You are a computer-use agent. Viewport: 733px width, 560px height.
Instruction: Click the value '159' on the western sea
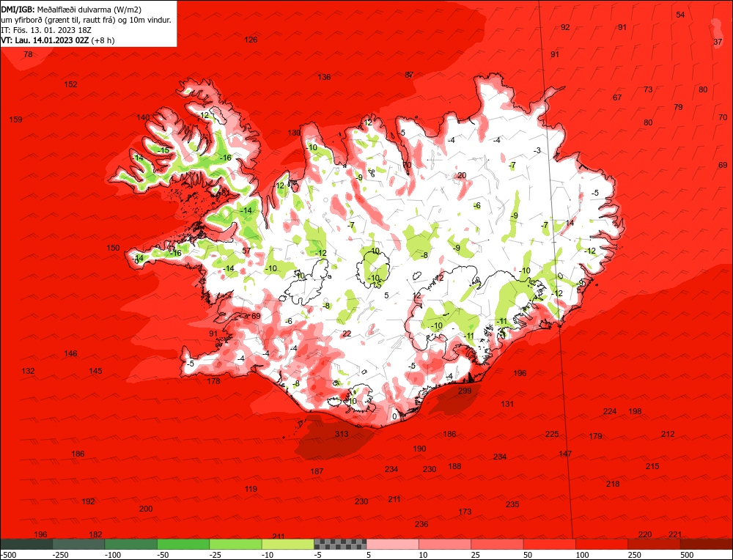15,119
